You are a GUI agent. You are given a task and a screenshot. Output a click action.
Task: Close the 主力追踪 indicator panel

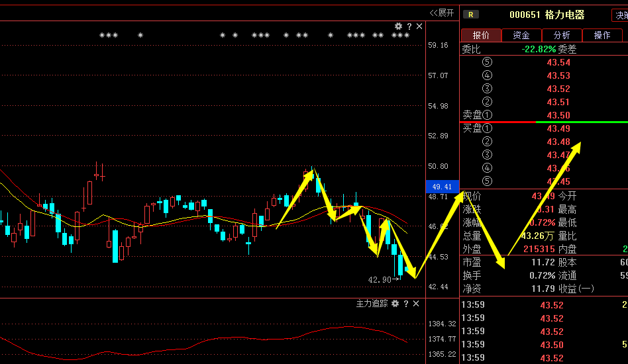(x=416, y=304)
